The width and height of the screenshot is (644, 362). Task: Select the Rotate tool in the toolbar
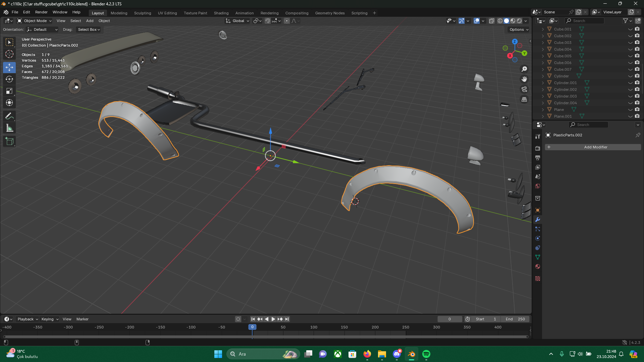9,79
